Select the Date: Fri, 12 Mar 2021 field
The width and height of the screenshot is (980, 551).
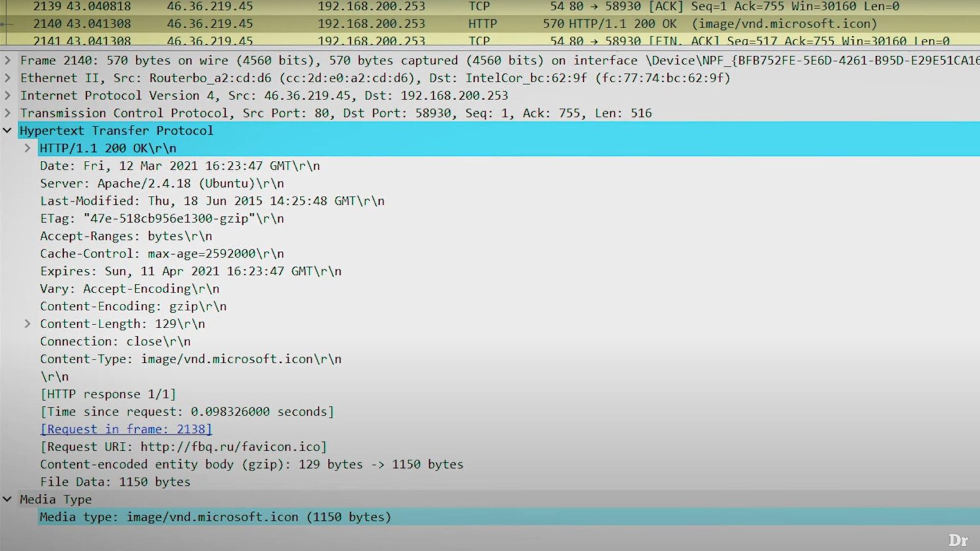point(180,166)
